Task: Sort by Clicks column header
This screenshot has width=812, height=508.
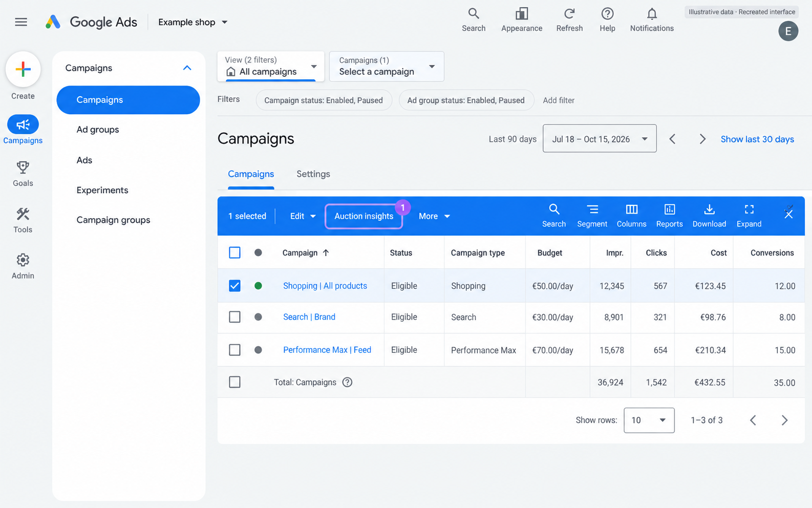Action: (x=656, y=252)
